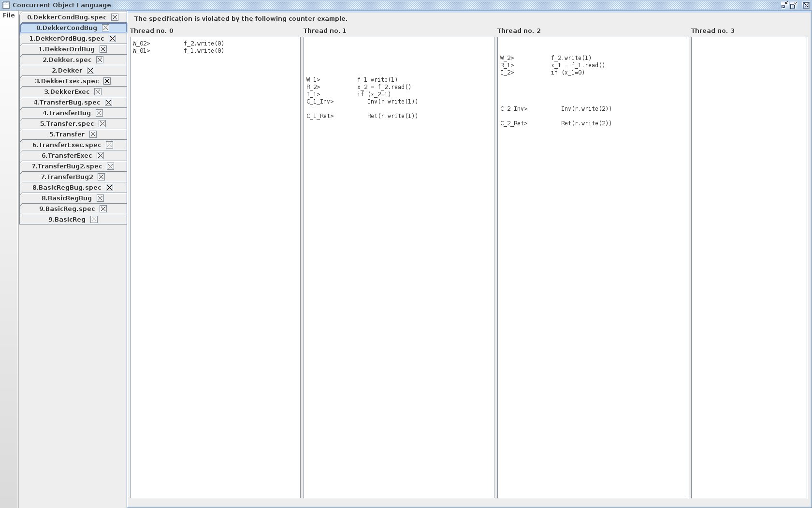Close the 1.DekkerOrdBug tab
This screenshot has height=508, width=812.
(x=103, y=49)
